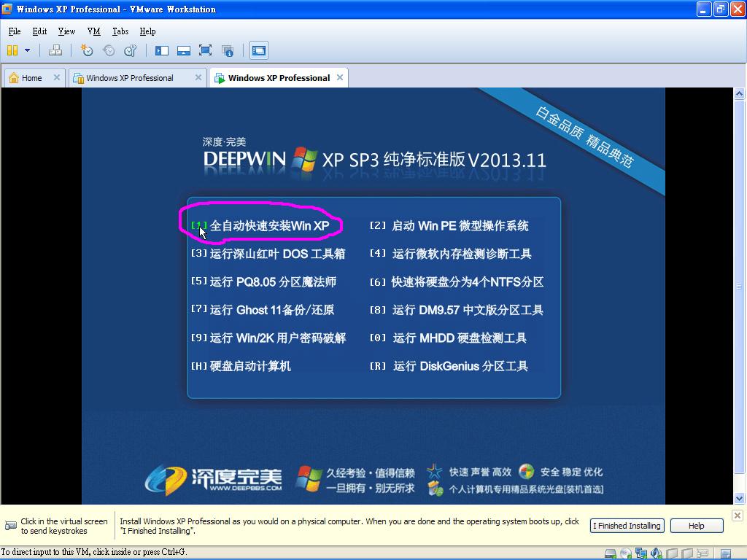The width and height of the screenshot is (747, 560).
Task: Open the View menu
Action: tap(66, 31)
